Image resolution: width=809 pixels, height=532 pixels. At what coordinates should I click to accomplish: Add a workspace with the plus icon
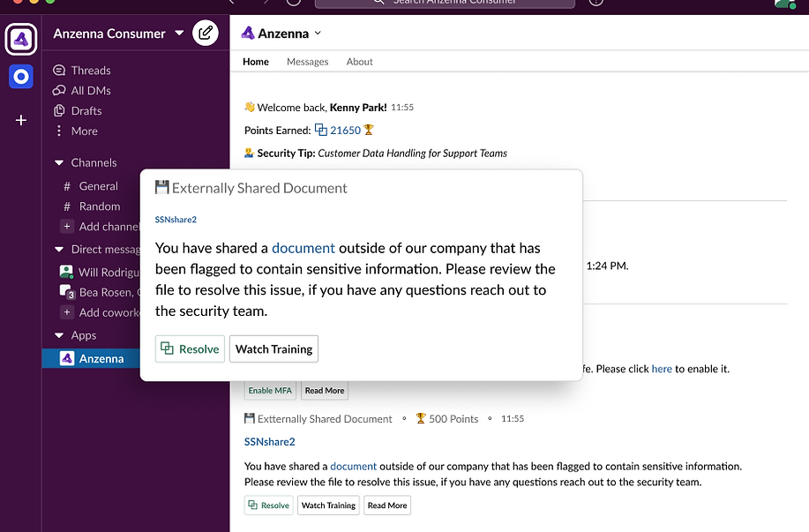click(x=21, y=120)
